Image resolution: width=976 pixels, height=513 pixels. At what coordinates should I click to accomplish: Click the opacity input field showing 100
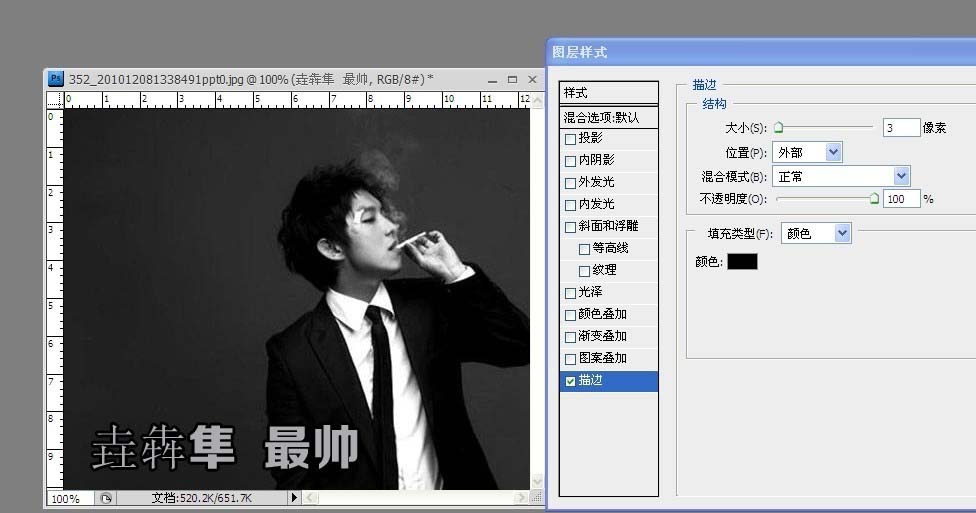tap(901, 199)
